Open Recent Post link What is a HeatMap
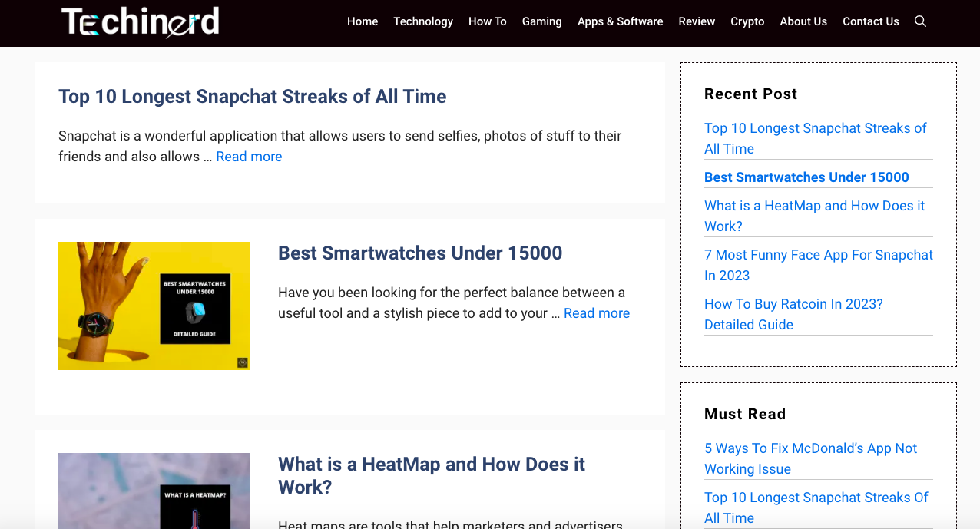Screen dimensions: 980x529 814,216
